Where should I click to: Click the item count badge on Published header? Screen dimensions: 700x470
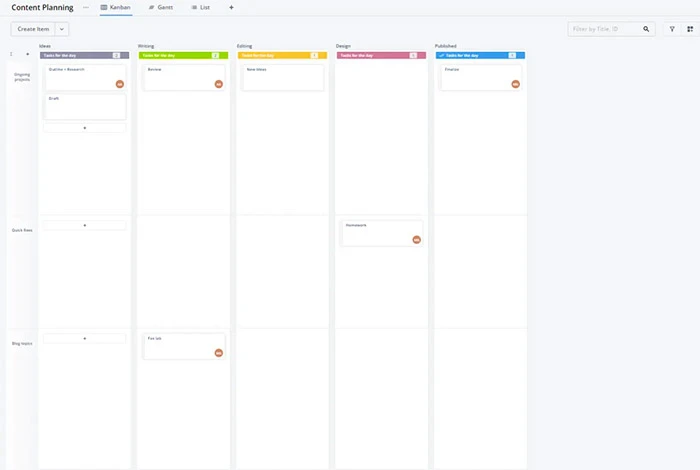click(512, 55)
